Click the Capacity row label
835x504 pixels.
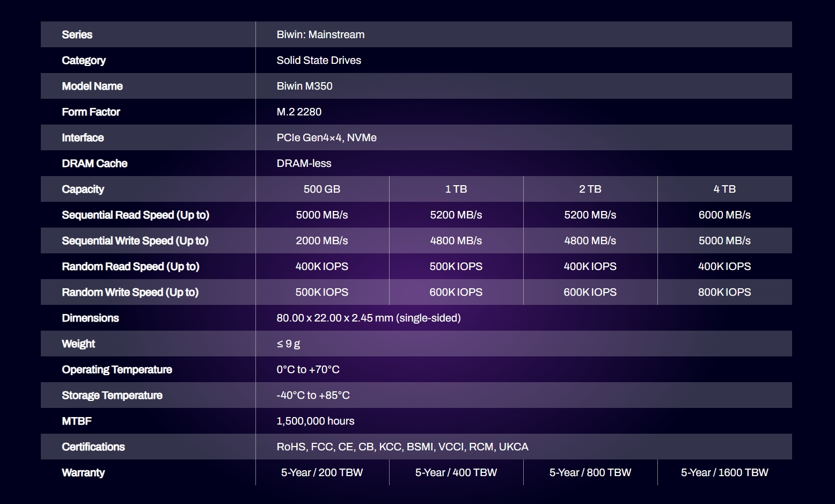click(x=83, y=189)
